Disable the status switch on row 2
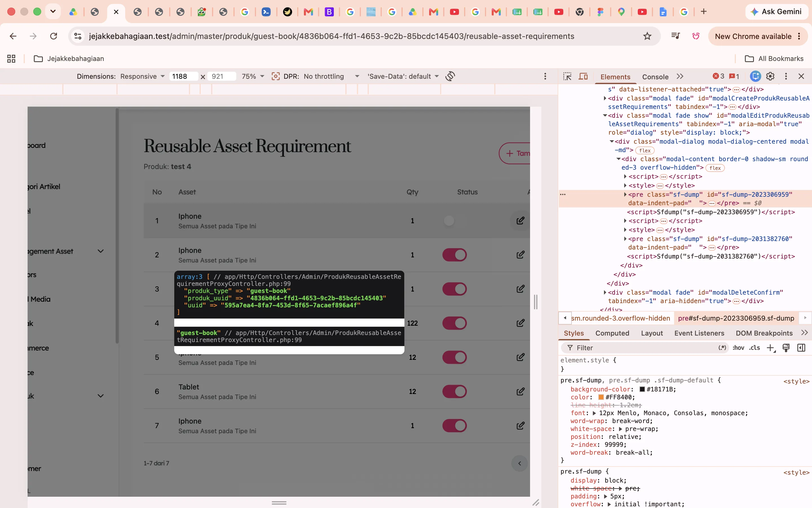Viewport: 812px width, 508px height. pos(455,255)
